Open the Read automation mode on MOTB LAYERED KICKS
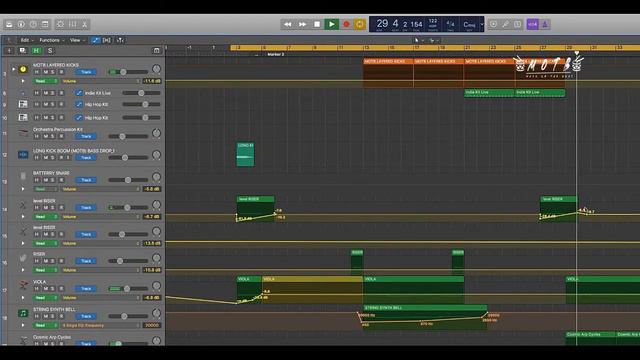The height and width of the screenshot is (360, 640). click(46, 81)
